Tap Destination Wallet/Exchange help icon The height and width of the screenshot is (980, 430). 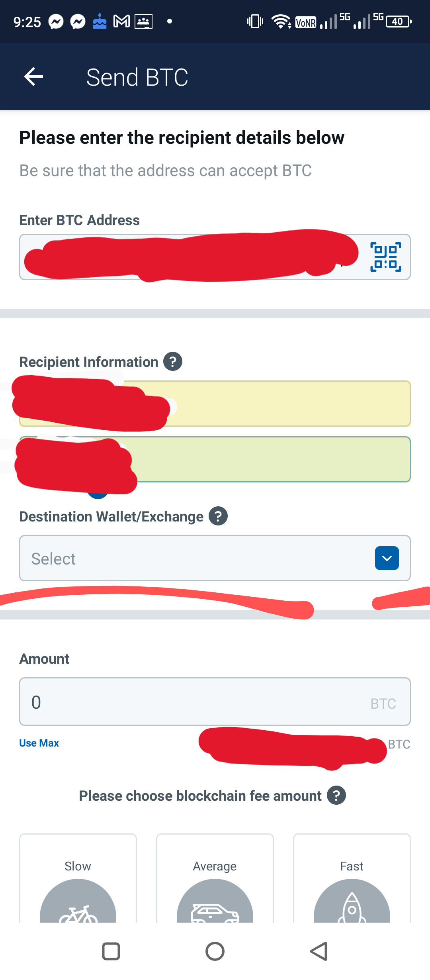[x=218, y=516]
